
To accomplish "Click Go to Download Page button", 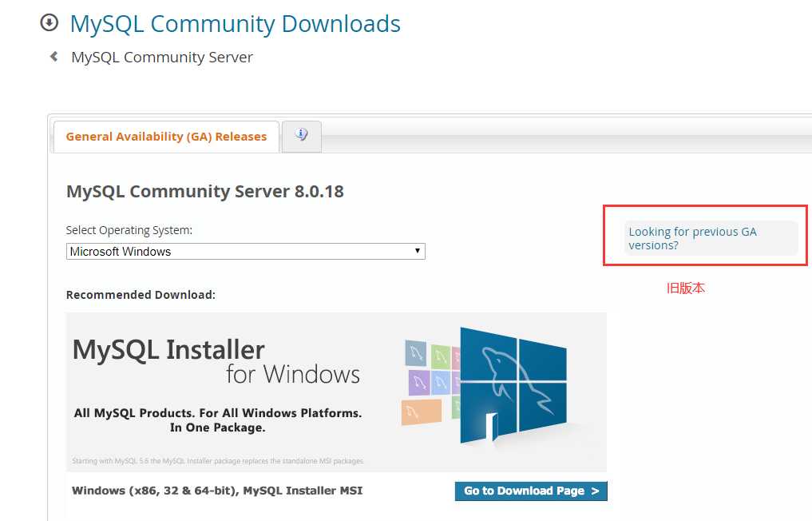I will tap(531, 491).
